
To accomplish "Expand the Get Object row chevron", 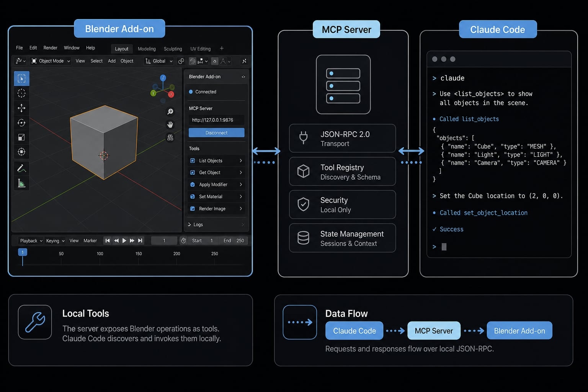I will 241,173.
